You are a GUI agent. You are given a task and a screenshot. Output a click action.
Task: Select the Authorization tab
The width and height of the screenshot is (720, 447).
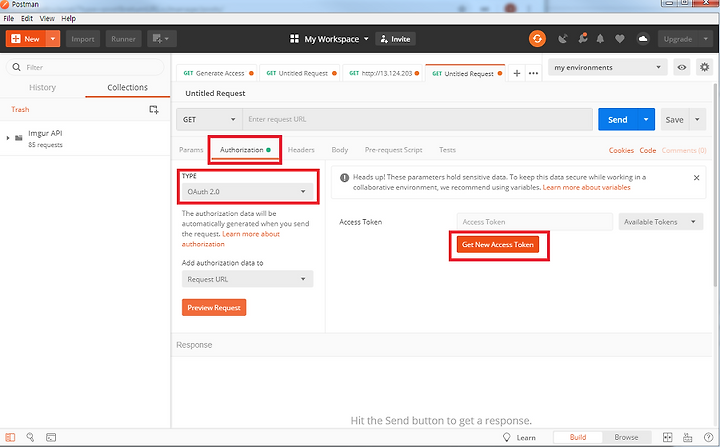pyautogui.click(x=245, y=150)
